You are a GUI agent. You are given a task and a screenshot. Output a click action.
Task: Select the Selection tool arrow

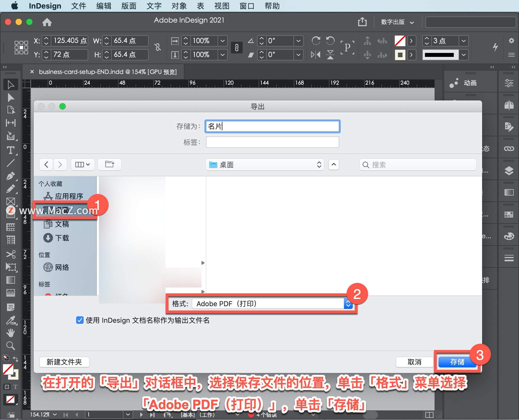point(11,85)
